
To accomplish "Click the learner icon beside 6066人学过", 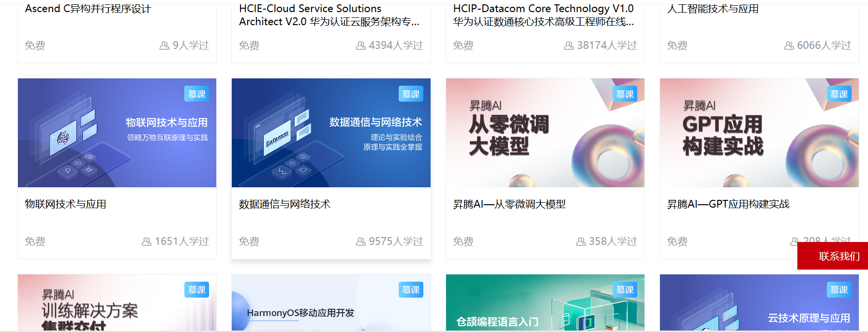I will tap(789, 45).
